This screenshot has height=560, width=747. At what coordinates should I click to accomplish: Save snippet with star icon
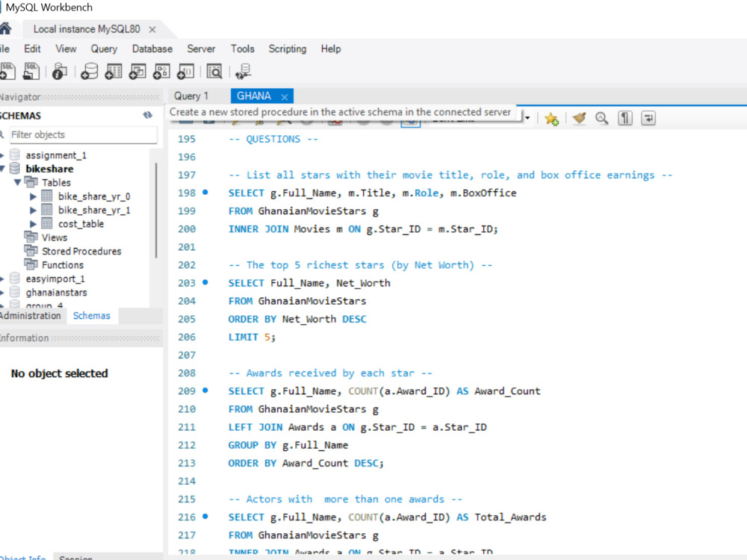click(552, 119)
